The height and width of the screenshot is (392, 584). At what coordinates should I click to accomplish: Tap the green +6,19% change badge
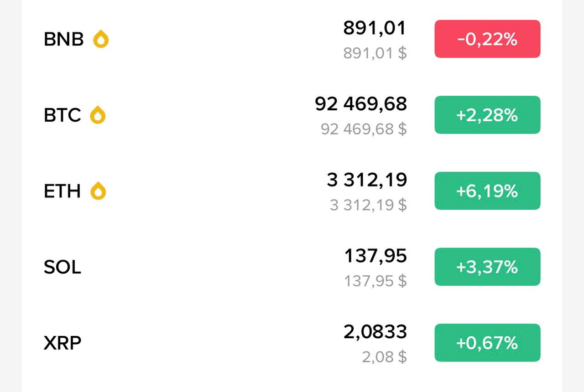click(487, 191)
